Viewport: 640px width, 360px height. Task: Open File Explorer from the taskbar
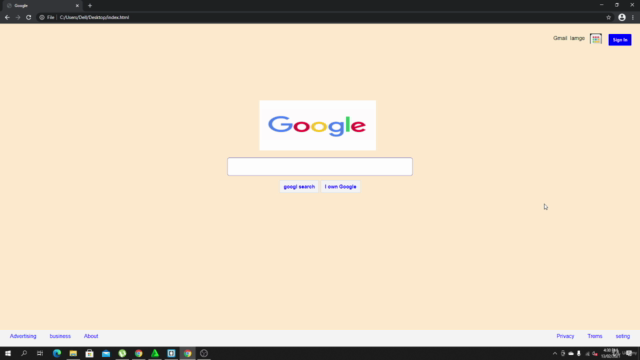click(73, 353)
